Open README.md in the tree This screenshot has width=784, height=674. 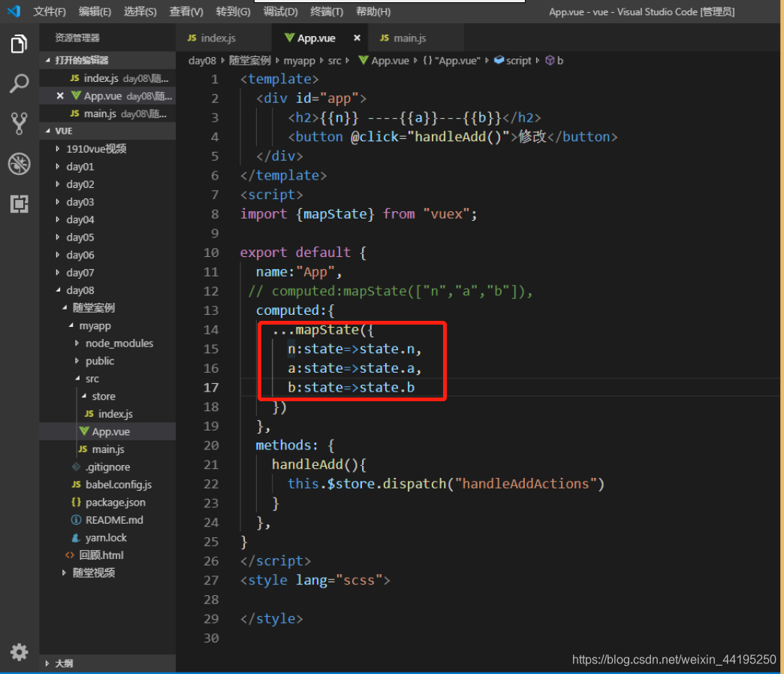[107, 520]
